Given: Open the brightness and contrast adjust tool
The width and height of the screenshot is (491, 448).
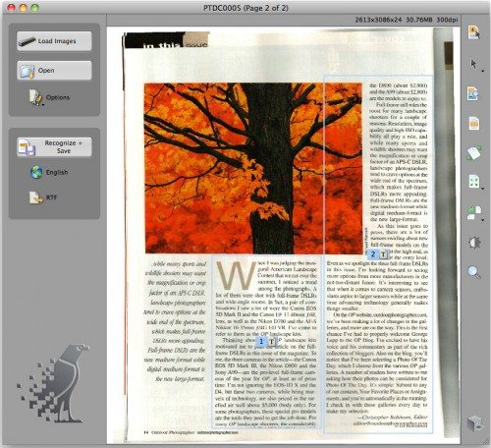Looking at the screenshot, I should click(x=474, y=243).
